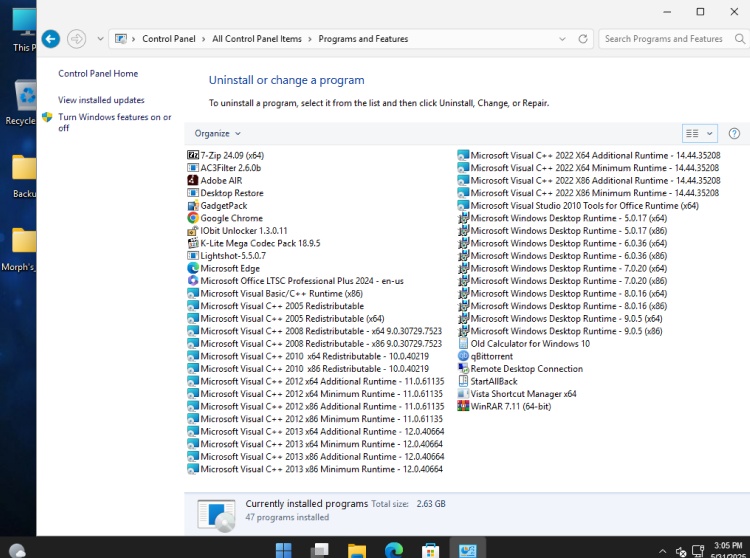Select Visual Studio 2010 Tools for Office Runtime
The image size is (750, 558).
tap(578, 206)
